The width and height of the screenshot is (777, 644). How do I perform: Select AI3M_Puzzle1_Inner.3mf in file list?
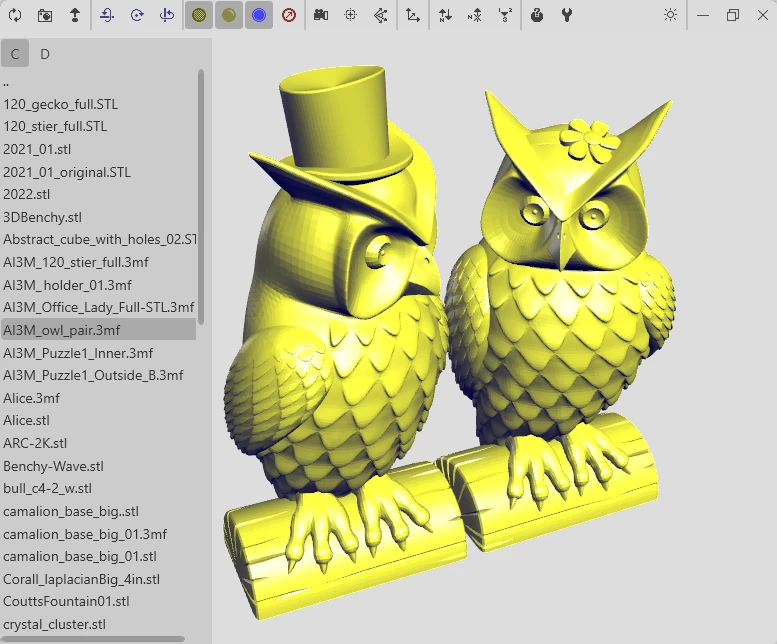point(78,353)
